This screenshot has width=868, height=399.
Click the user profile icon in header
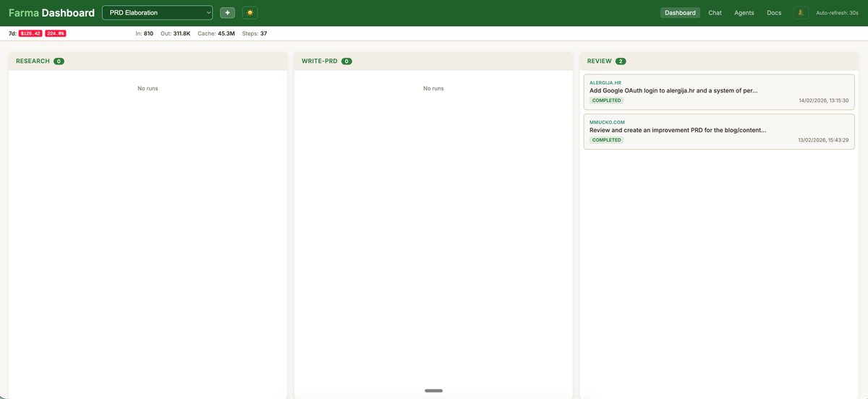[801, 12]
